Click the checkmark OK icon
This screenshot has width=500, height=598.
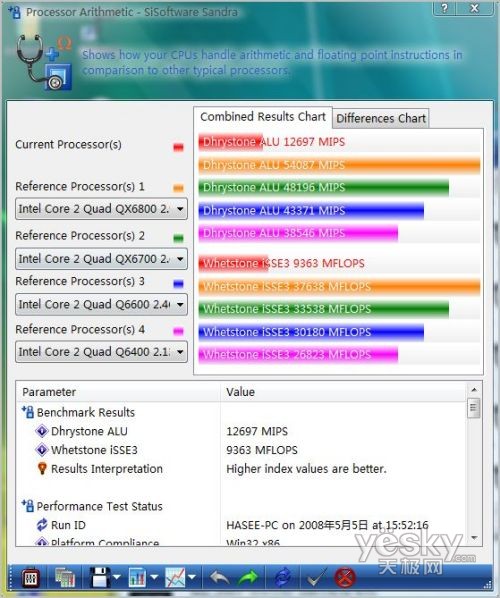[317, 578]
